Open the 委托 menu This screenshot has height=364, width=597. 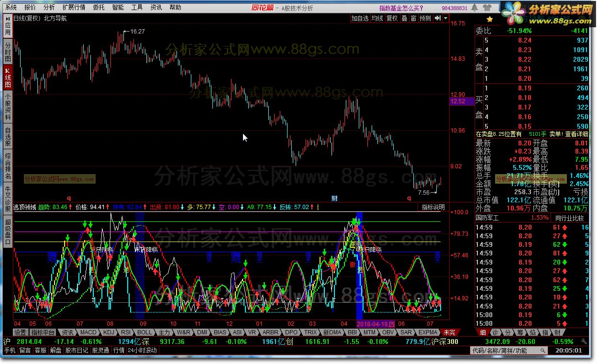99,8
